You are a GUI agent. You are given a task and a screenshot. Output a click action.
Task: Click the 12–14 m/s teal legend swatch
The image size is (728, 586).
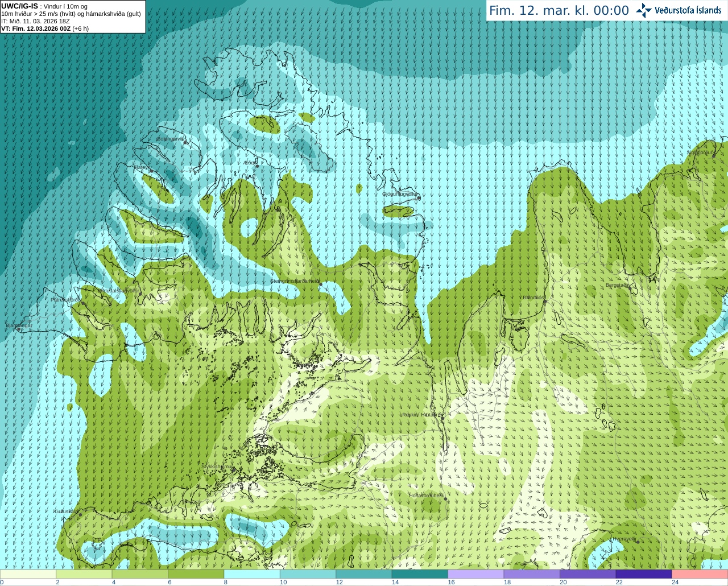point(364,574)
